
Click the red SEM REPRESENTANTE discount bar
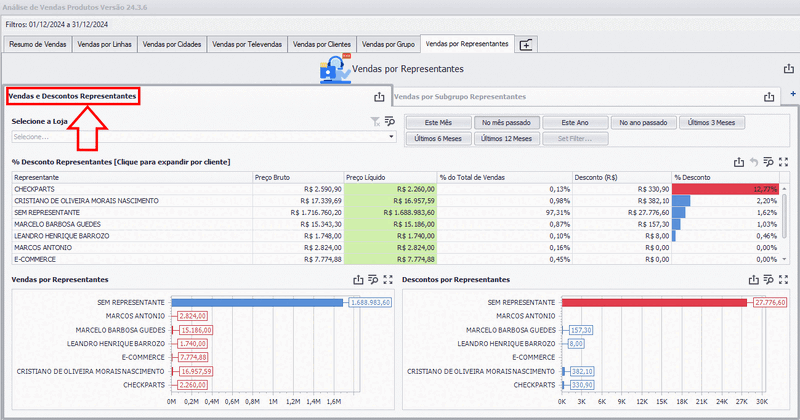pyautogui.click(x=654, y=303)
